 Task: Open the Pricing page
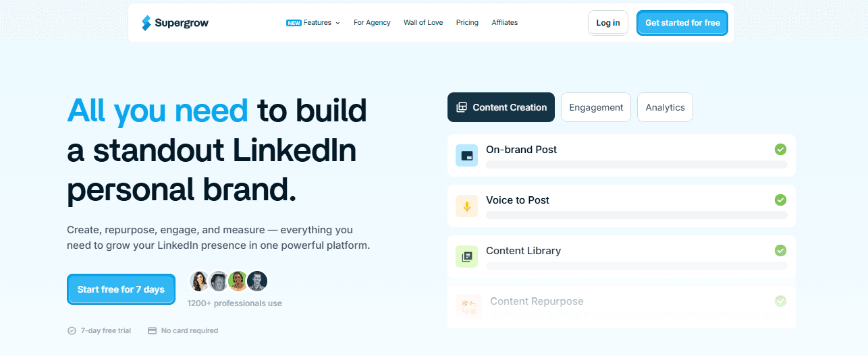pyautogui.click(x=467, y=23)
